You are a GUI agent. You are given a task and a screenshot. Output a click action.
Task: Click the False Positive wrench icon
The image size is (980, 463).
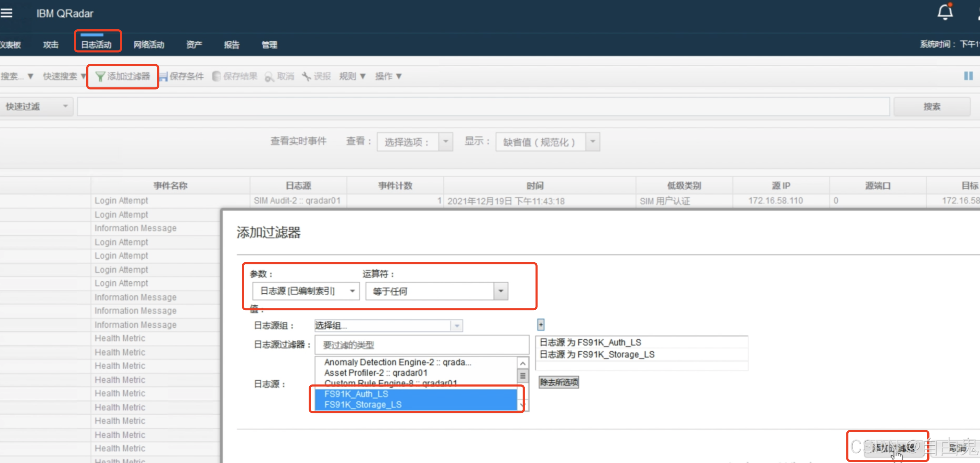(306, 76)
